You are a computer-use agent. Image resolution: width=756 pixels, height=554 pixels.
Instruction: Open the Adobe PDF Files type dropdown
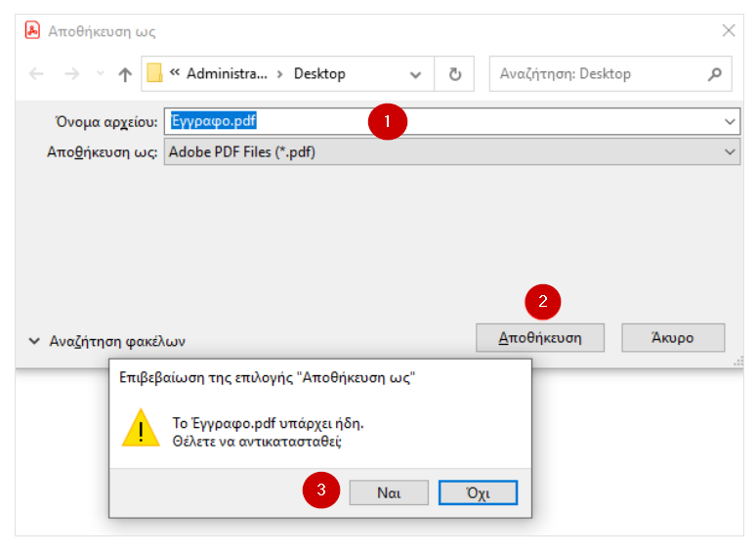click(730, 152)
